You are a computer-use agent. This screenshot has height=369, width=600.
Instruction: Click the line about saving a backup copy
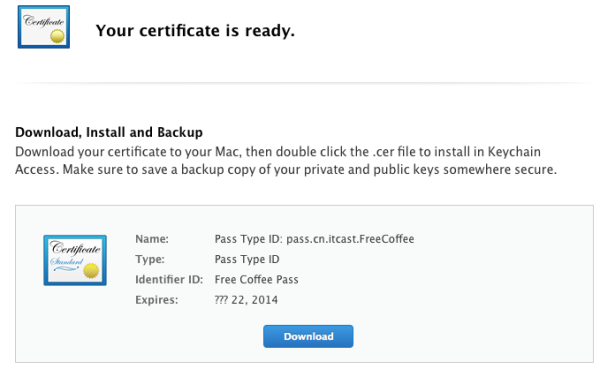tap(286, 170)
